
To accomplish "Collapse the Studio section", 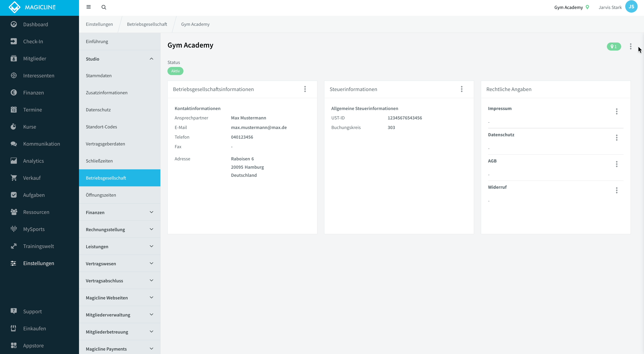I will tap(120, 59).
